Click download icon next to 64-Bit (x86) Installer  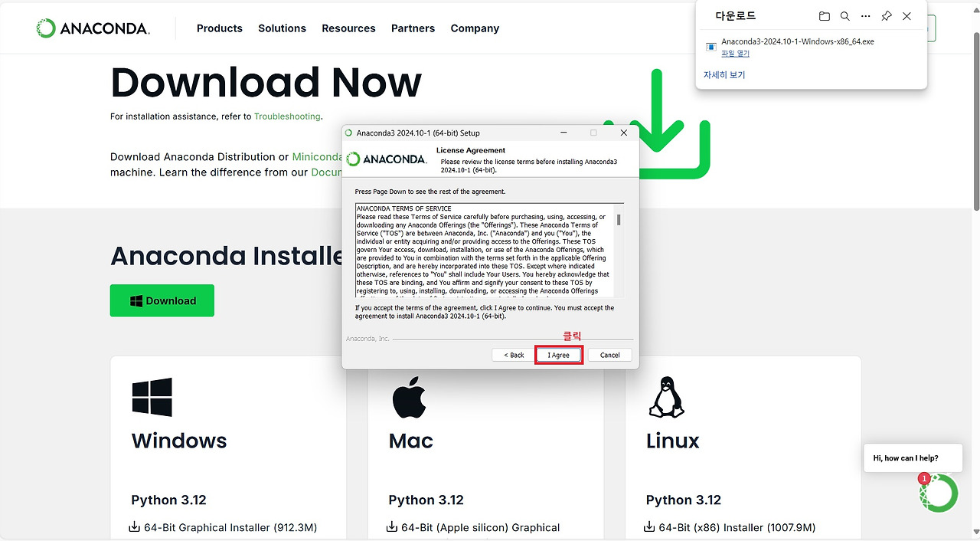click(x=650, y=527)
